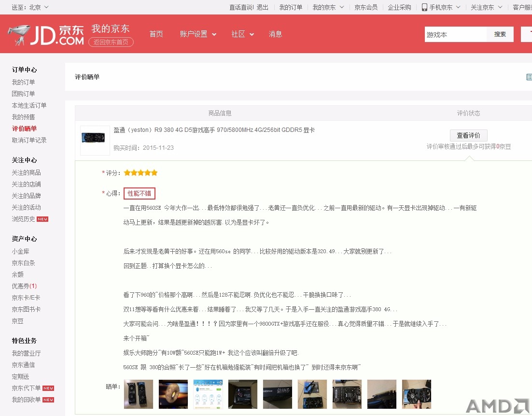Open fifth 晒单 photo of black box
The image size is (532, 416).
[x=278, y=394]
